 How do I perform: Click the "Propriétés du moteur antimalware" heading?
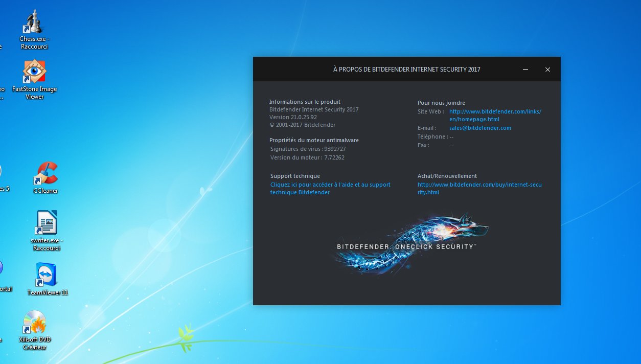pos(314,140)
